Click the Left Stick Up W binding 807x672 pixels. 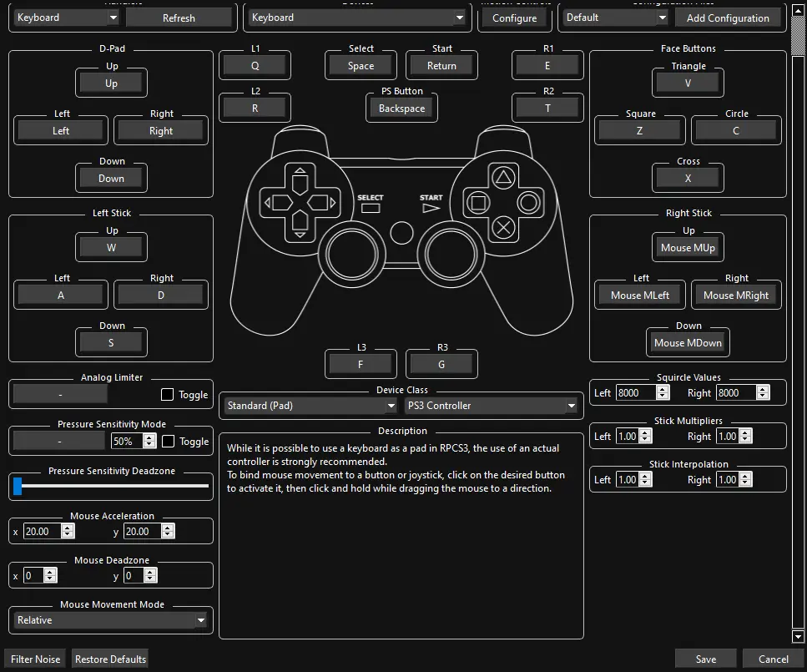pyautogui.click(x=111, y=248)
